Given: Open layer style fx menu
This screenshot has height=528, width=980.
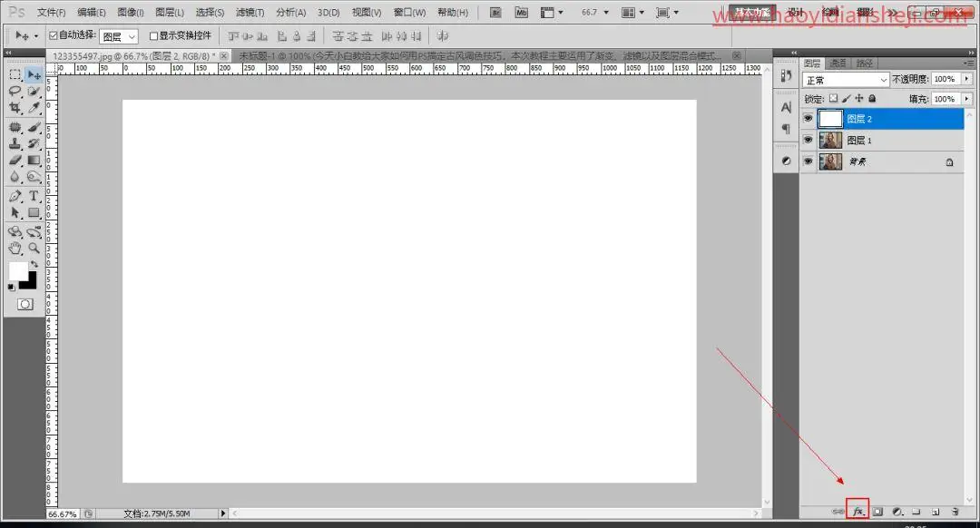Looking at the screenshot, I should coord(858,511).
